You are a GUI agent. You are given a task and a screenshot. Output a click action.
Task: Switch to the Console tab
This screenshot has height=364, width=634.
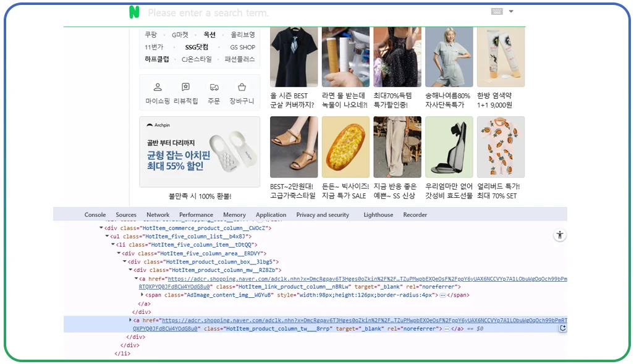pos(95,215)
